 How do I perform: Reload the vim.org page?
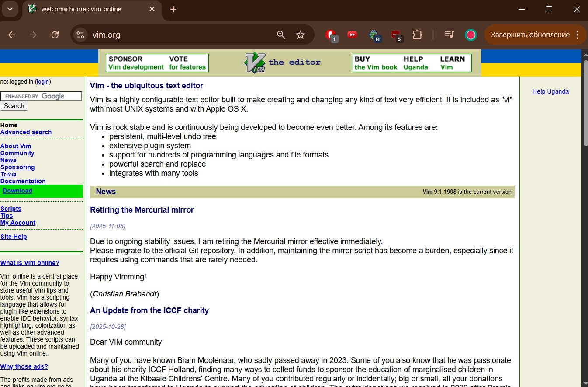tap(55, 35)
